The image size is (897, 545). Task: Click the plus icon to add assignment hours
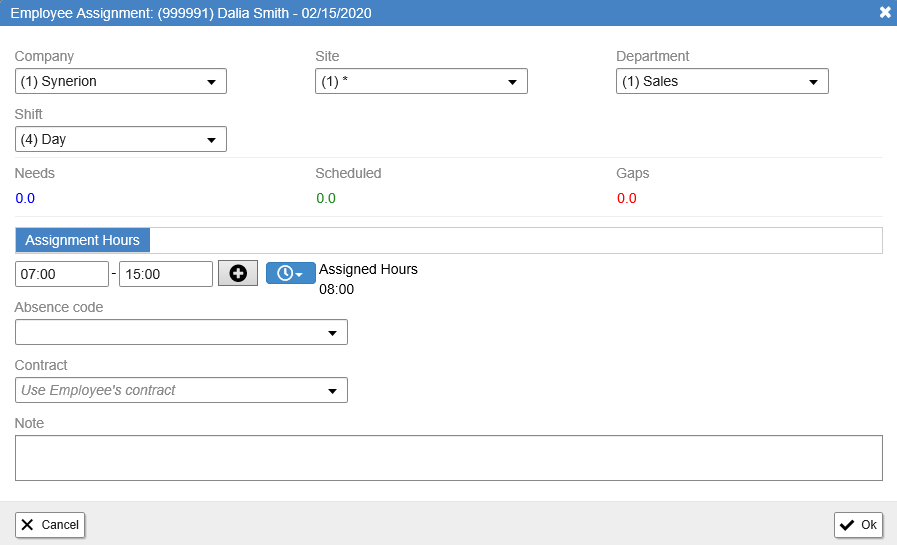click(x=238, y=274)
